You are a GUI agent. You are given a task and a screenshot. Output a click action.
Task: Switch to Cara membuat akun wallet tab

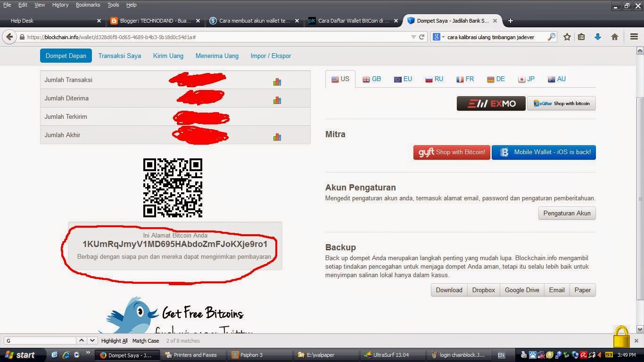[x=255, y=21]
